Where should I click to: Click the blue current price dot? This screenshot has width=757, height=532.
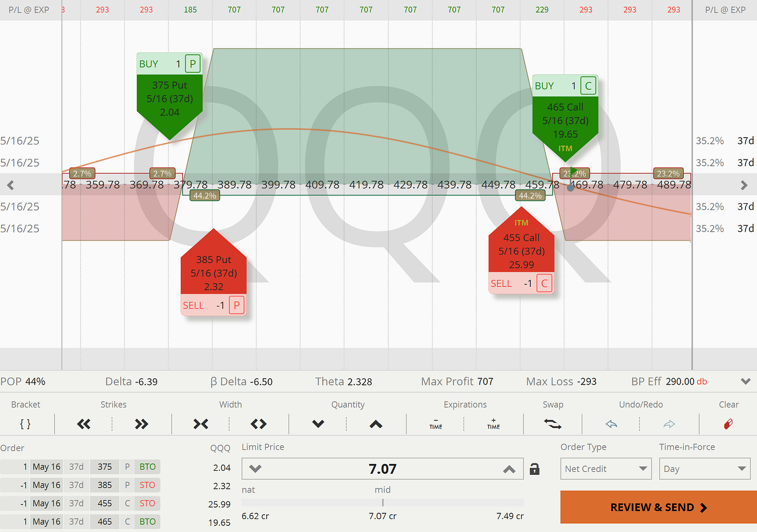coord(570,188)
